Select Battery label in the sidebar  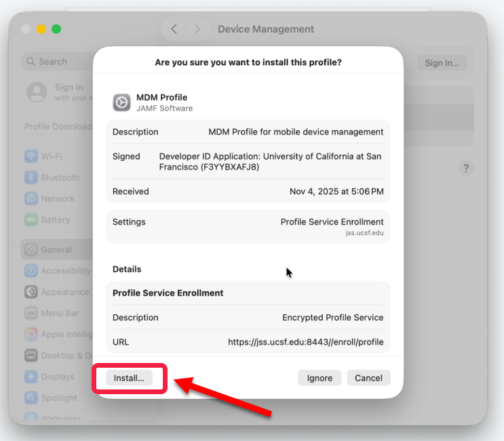pos(56,220)
